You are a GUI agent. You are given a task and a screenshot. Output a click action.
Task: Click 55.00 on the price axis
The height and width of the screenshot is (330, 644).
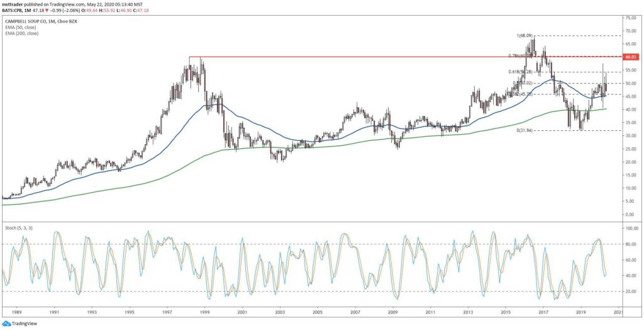631,71
